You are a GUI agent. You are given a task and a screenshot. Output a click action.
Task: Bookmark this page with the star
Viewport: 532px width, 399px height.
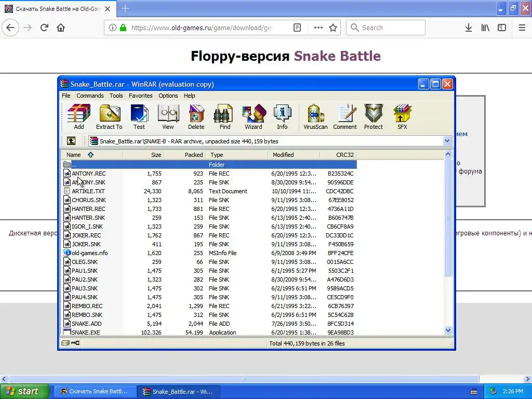coord(333,28)
